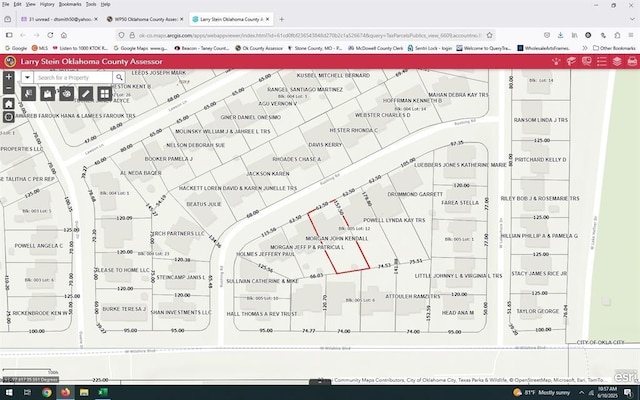Click the address bar URL

point(309,36)
